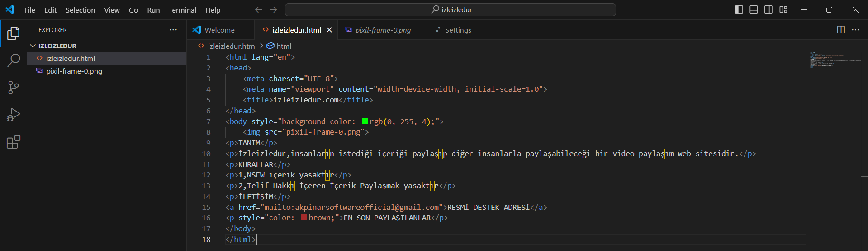
Task: Click the Customize Layout icon
Action: (783, 9)
